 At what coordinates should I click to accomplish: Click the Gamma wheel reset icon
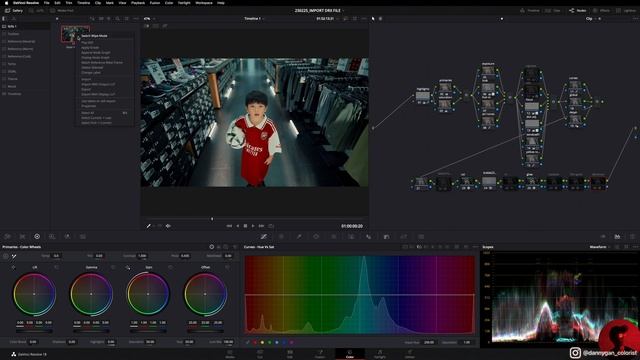[113, 267]
